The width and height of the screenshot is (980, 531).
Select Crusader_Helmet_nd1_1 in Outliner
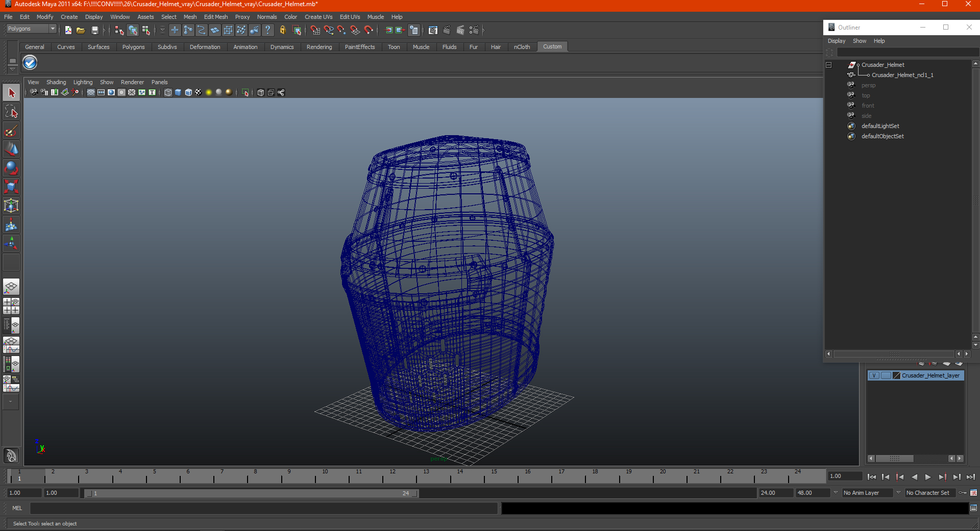(x=902, y=75)
